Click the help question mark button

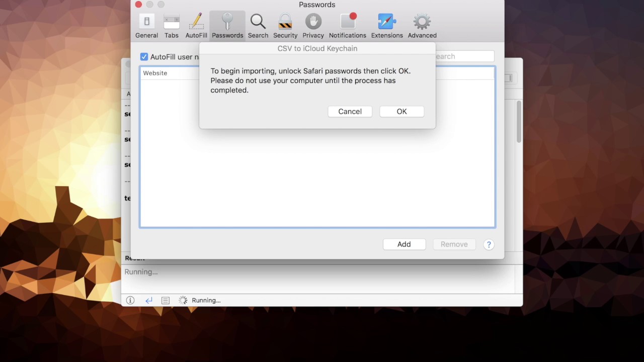click(489, 244)
